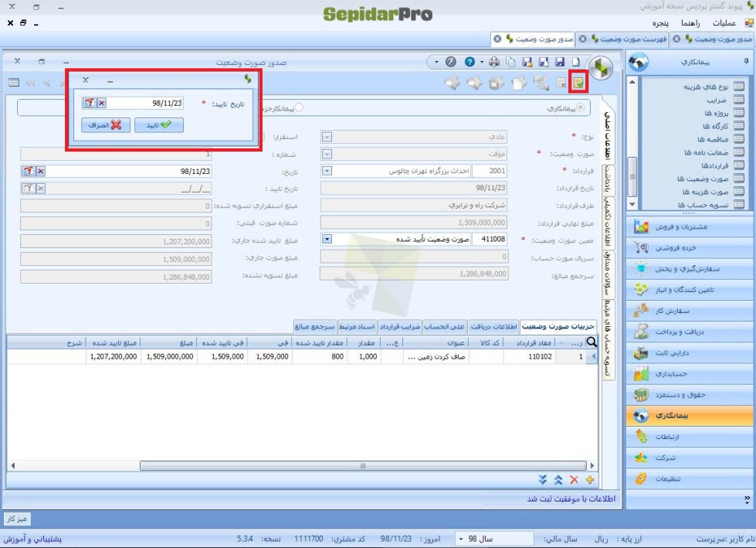
Task: Add new row with yellow plus icon
Action: pos(590,479)
